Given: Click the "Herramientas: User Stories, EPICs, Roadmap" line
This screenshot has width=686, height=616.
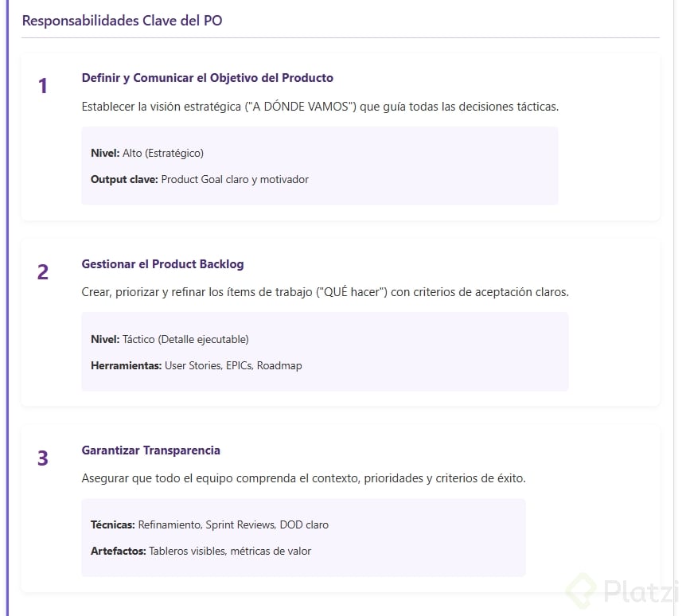Looking at the screenshot, I should 196,365.
